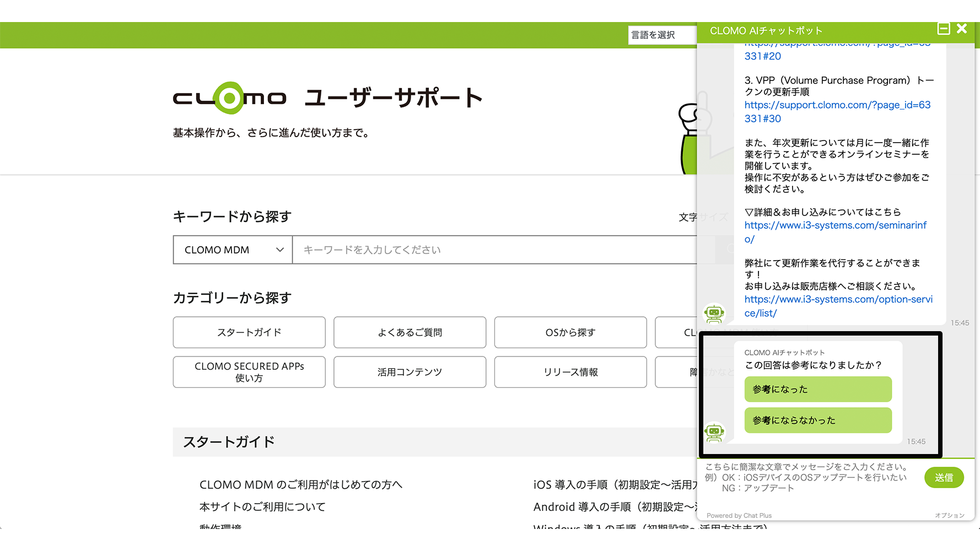Expand the CLOMO MDM product dropdown

[x=233, y=250]
